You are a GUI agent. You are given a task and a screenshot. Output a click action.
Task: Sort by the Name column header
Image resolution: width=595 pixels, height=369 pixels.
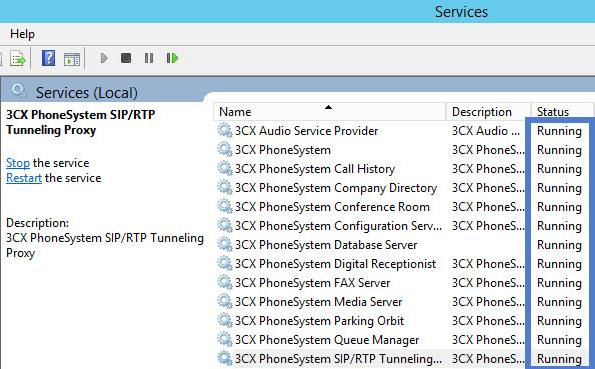pyautogui.click(x=329, y=112)
